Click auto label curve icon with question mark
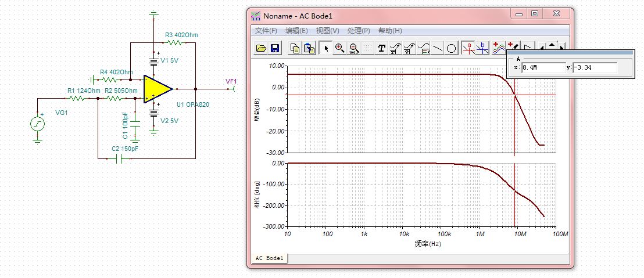Image resolution: width=644 pixels, height=278 pixels. click(409, 48)
